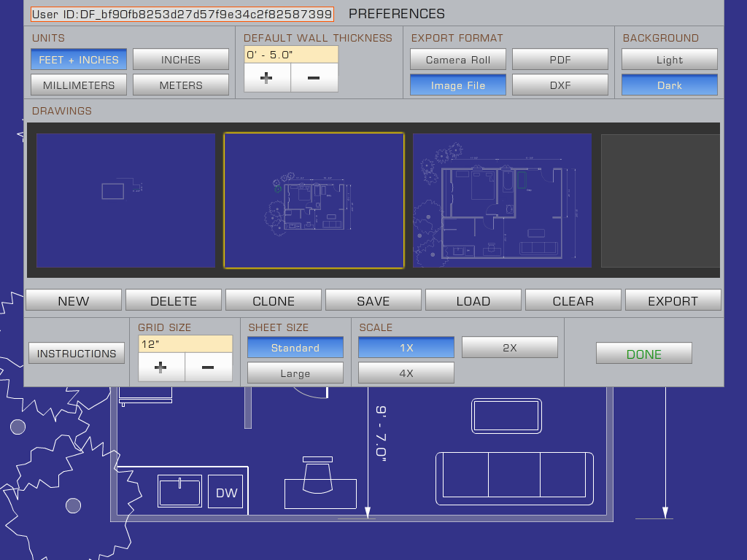Click the DW dishwasher symbol in the blueprint
The image size is (747, 560).
[226, 492]
